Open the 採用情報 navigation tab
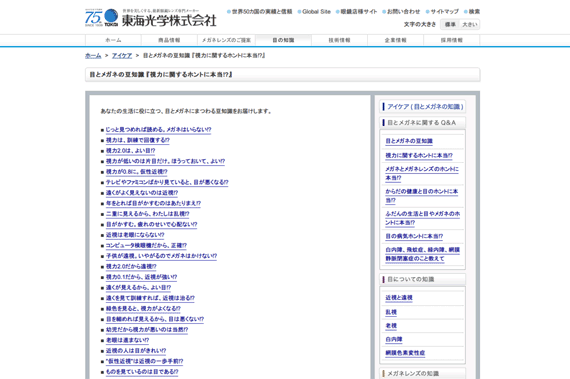 point(452,40)
